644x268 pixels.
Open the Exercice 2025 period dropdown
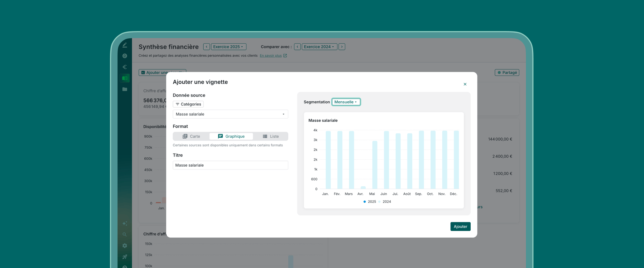tap(228, 47)
